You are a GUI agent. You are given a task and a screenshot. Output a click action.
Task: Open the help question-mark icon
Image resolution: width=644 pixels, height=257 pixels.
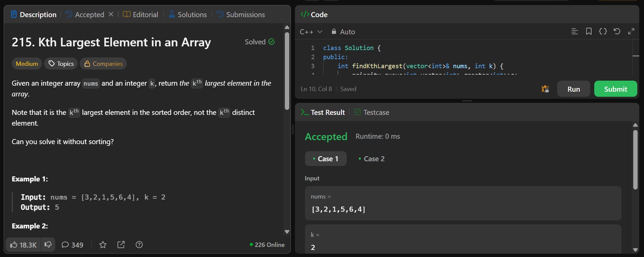[139, 245]
